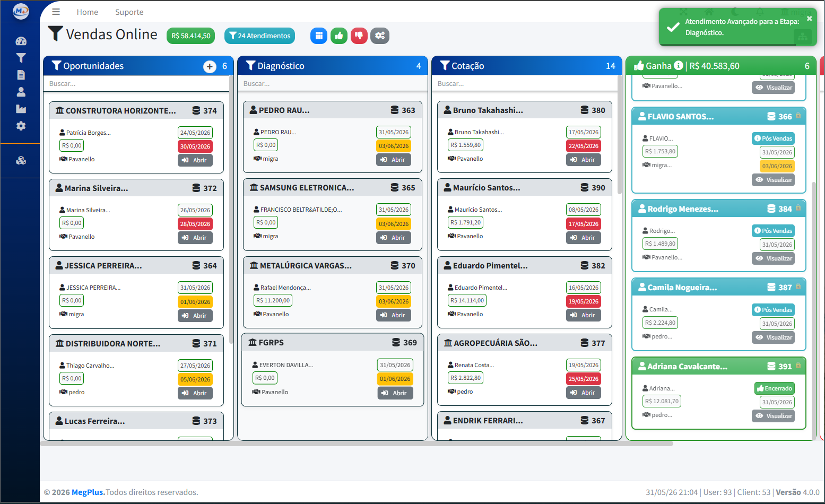
Task: Open the factory icon in sidebar
Action: click(x=21, y=109)
